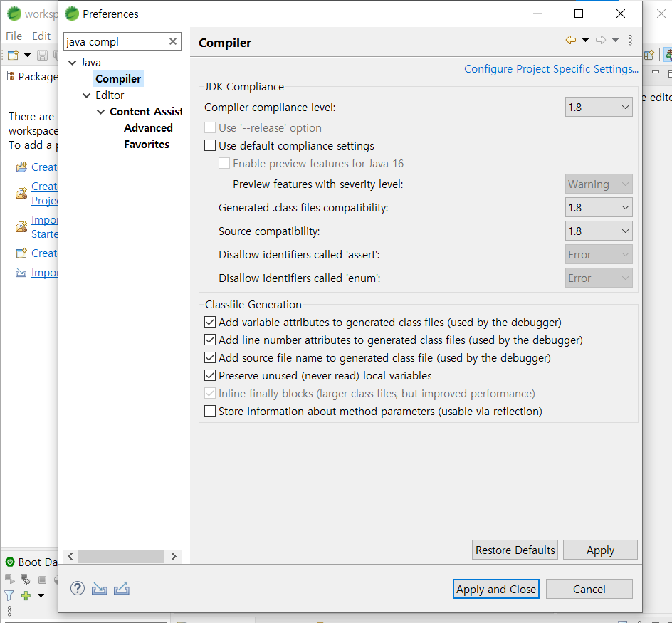Click green plus icon in Boot Dashboard

click(26, 595)
